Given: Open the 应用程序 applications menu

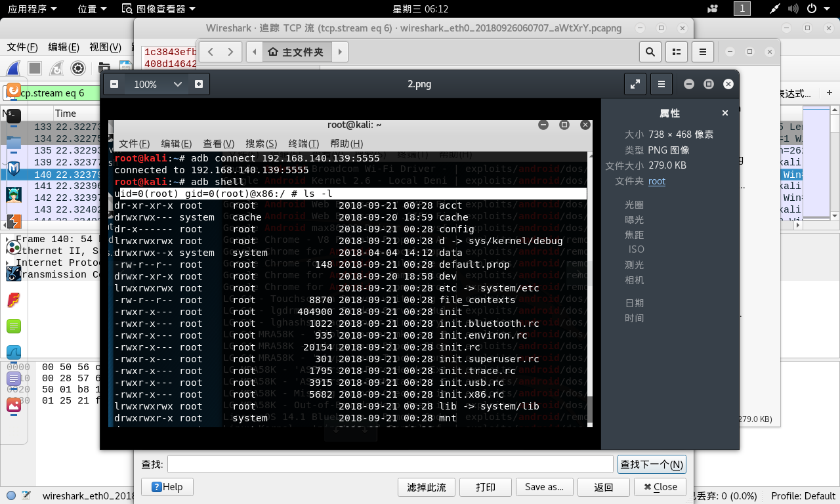Looking at the screenshot, I should point(32,9).
